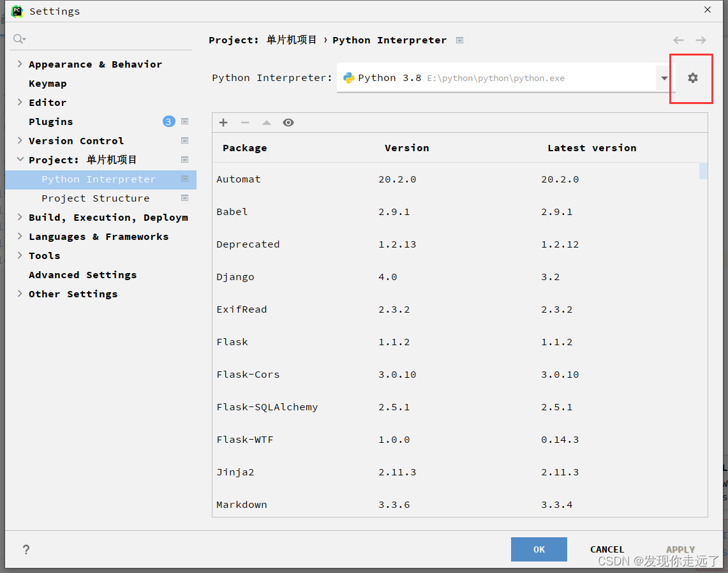Viewport: 728px width, 573px height.
Task: Click the search icon in settings sidebar
Action: coord(19,39)
